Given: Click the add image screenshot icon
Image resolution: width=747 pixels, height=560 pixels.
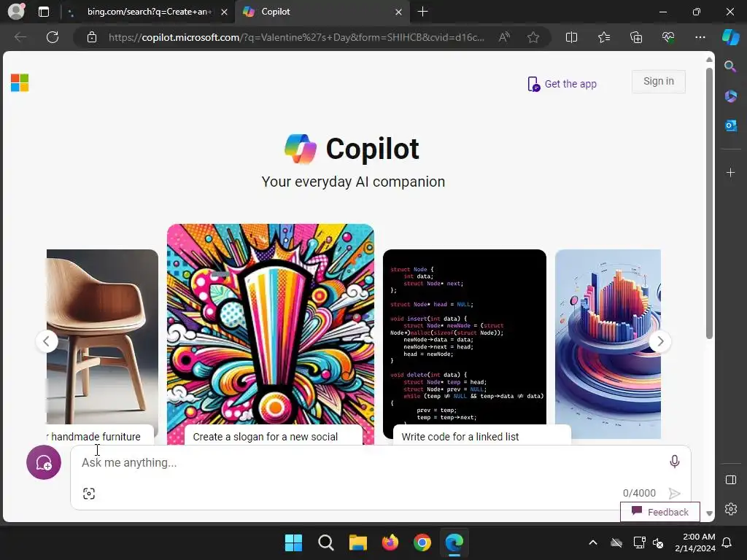Looking at the screenshot, I should point(88,494).
